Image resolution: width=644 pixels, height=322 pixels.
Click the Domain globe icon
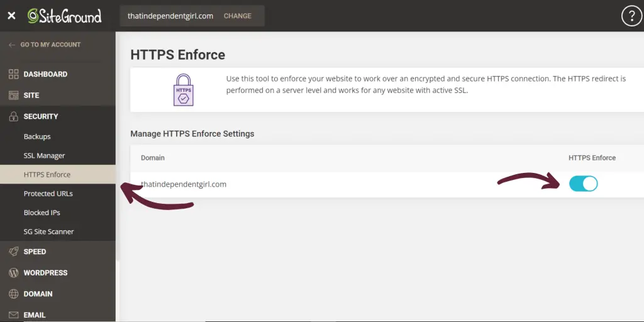click(14, 294)
